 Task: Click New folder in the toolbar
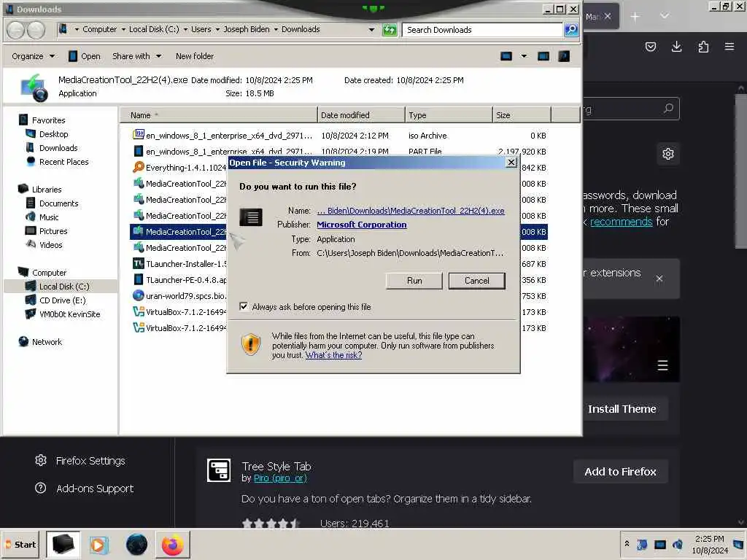coord(194,56)
